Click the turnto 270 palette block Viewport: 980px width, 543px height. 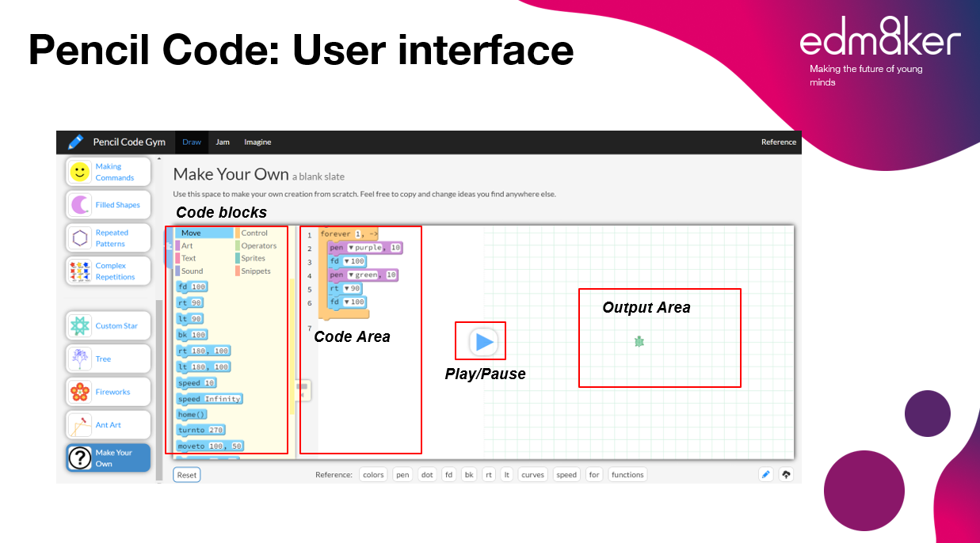(201, 430)
